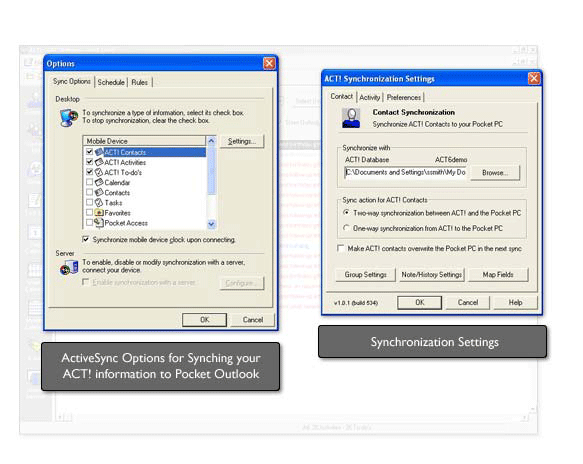Click the Calendar item icon

point(99,182)
